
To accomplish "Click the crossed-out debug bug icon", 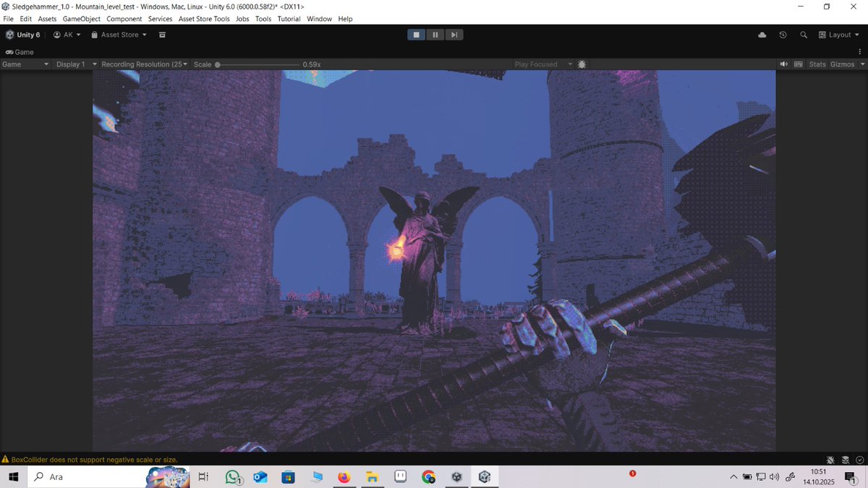I will (830, 459).
